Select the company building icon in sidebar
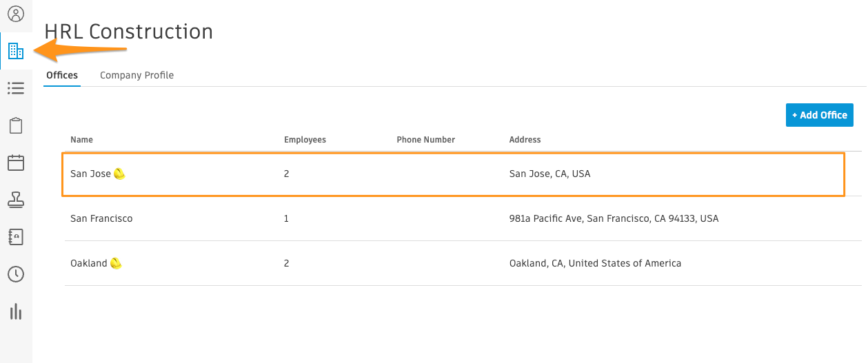Viewport: 868px width, 363px height. pyautogui.click(x=16, y=51)
